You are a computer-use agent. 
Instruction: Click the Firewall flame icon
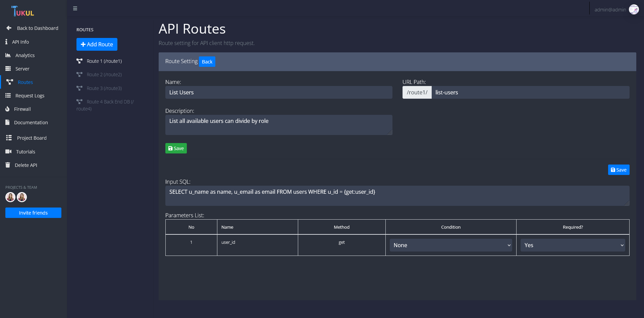pos(7,109)
